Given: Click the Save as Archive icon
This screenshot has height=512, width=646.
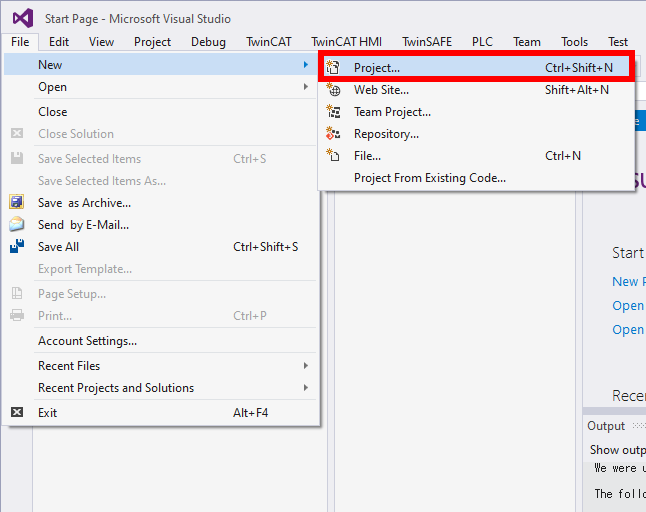Looking at the screenshot, I should [17, 203].
